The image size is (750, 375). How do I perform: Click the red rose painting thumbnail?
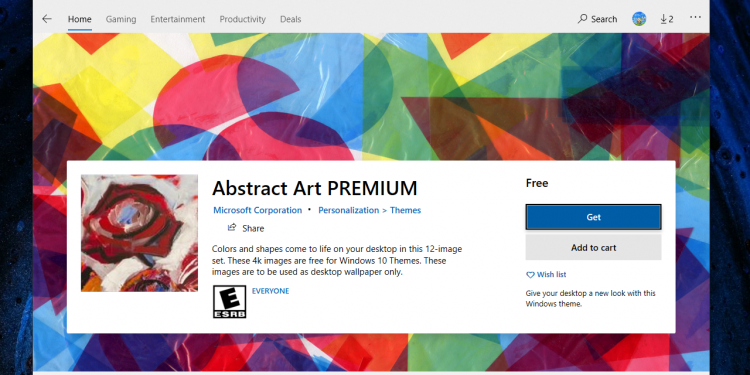coord(139,233)
